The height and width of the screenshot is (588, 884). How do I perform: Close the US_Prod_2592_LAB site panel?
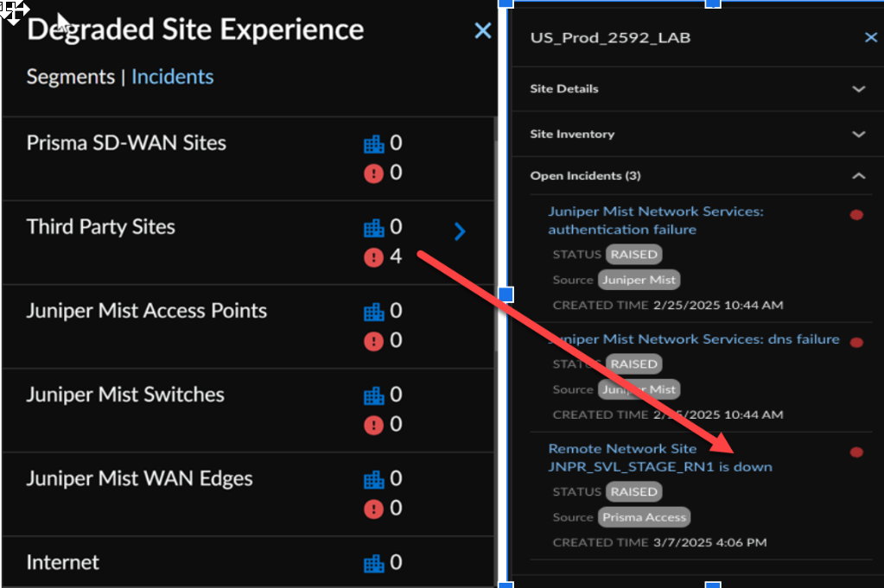[871, 37]
